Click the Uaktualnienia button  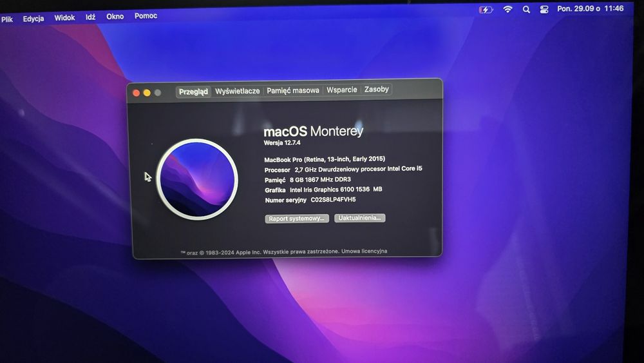pos(359,217)
